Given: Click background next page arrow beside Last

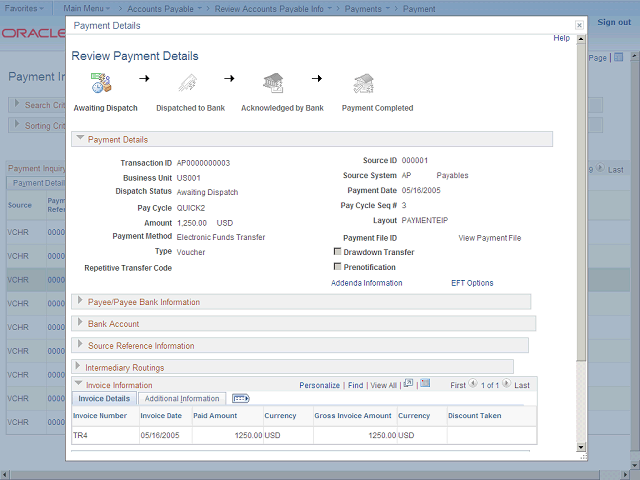Looking at the screenshot, I should point(600,168).
